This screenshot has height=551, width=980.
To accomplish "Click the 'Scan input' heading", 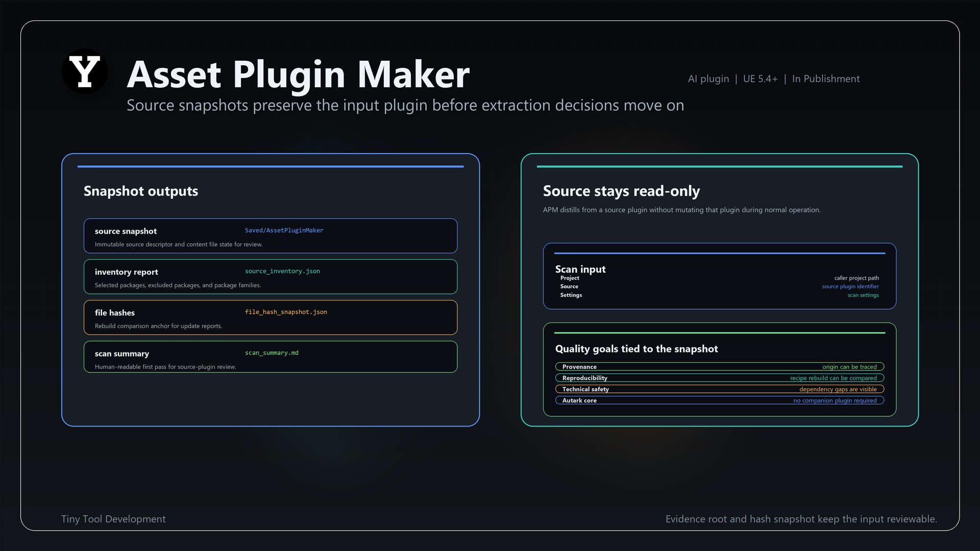I will (580, 269).
